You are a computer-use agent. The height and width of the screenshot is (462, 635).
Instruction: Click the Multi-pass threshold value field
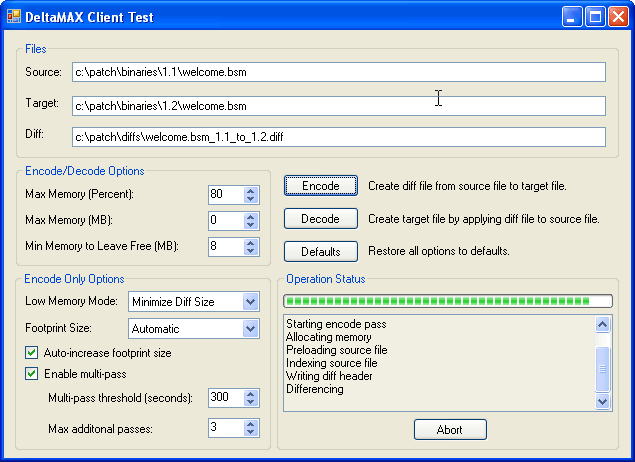coord(226,398)
